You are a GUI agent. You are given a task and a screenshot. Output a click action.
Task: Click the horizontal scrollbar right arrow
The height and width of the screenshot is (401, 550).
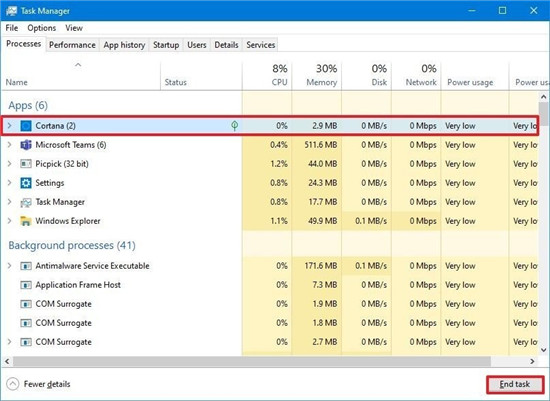pyautogui.click(x=532, y=361)
